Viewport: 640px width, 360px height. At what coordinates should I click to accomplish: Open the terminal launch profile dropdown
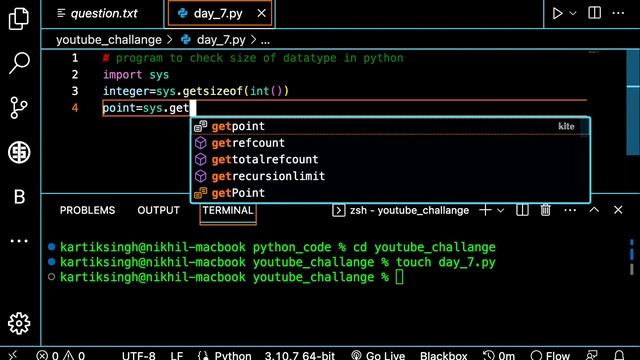pos(500,211)
